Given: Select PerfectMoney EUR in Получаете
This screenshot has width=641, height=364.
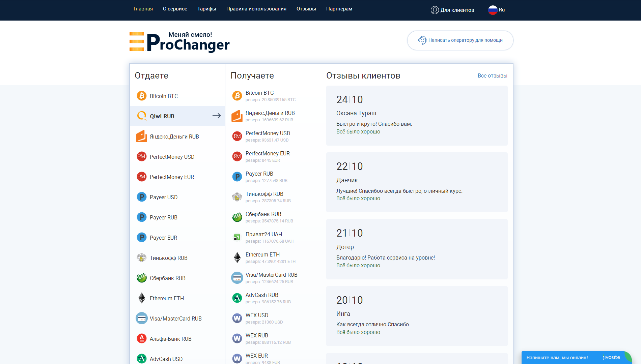Looking at the screenshot, I should click(273, 156).
